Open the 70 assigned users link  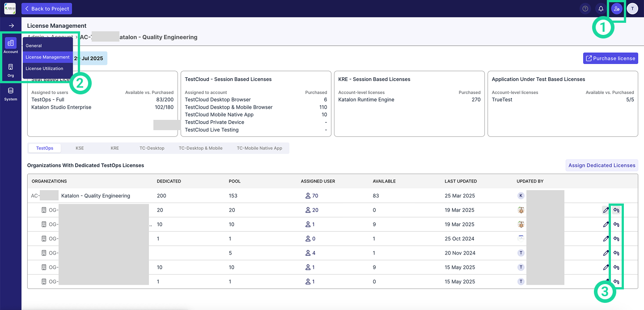311,195
